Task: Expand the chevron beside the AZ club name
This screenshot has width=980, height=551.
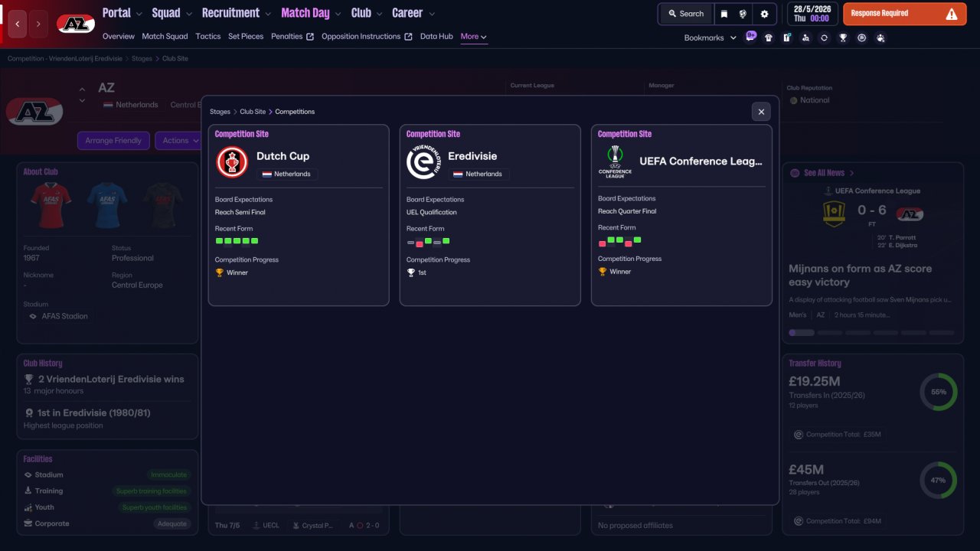Action: 82,100
